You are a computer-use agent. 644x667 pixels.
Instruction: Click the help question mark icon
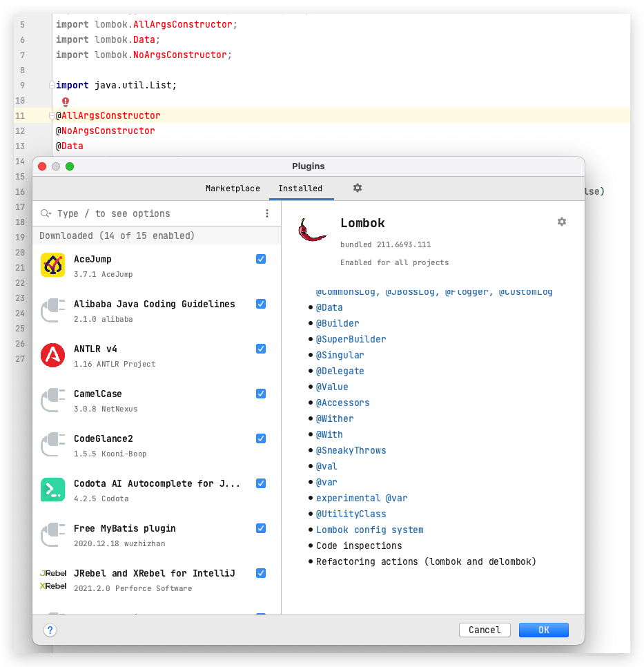50,630
